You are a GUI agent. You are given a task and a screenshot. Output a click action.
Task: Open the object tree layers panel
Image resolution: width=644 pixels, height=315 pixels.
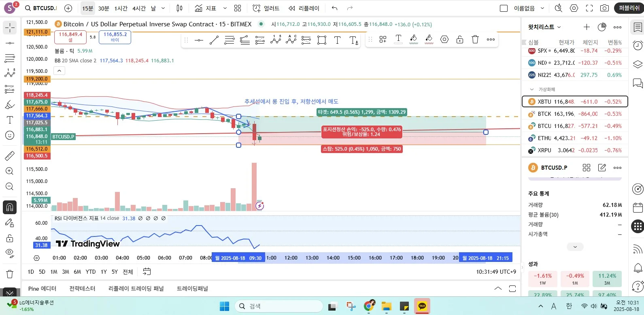[x=638, y=64]
